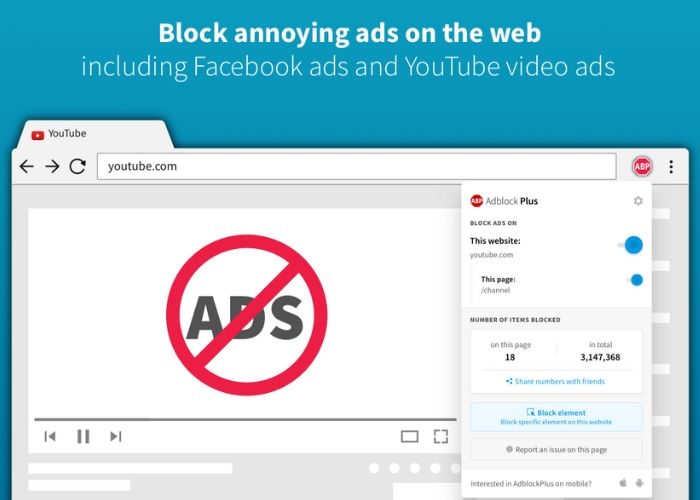Click the ABP extension icon in toolbar
Viewport: 700px width, 500px height.
(x=642, y=167)
